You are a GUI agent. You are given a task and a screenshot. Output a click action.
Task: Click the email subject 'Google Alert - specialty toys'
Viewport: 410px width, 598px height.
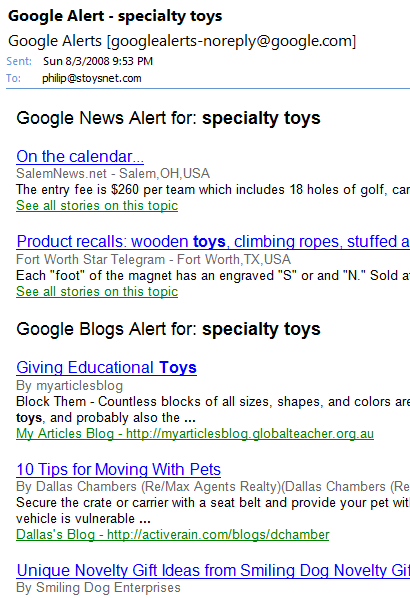tap(115, 16)
